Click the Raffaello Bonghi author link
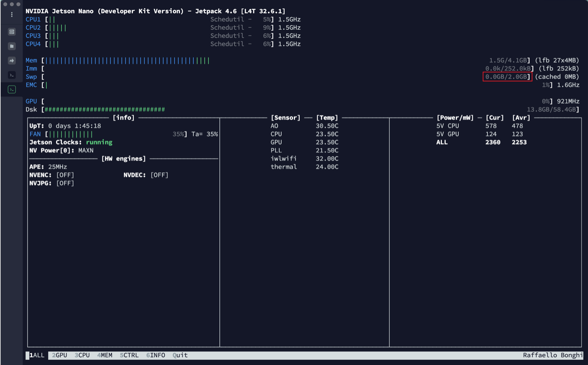The width and height of the screenshot is (588, 365). [x=552, y=355]
